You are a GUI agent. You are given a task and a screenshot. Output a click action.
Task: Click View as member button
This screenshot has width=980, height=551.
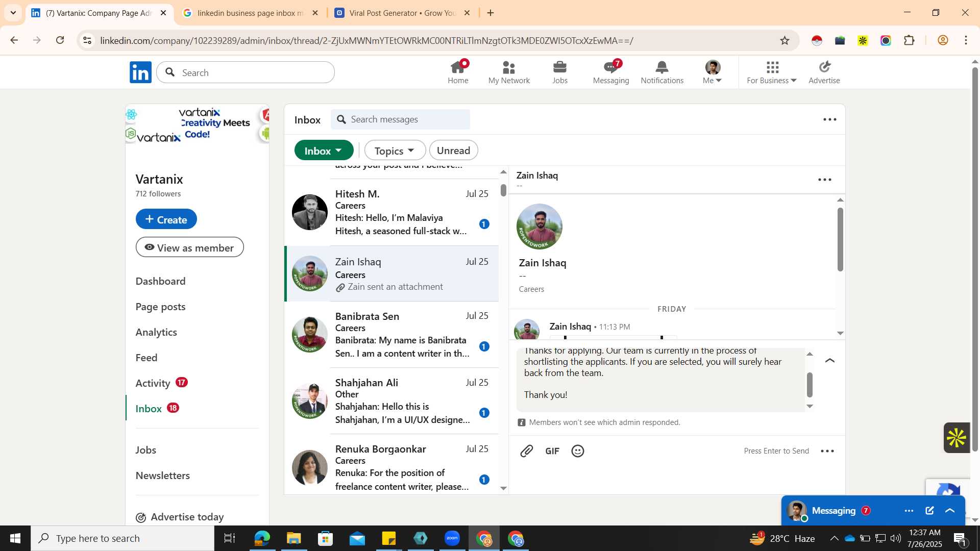tap(190, 247)
